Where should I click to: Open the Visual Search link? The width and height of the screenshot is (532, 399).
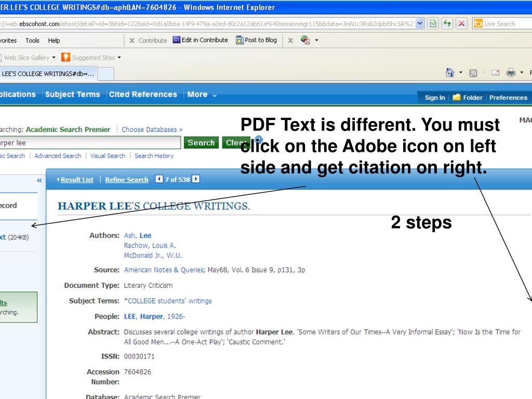pyautogui.click(x=108, y=156)
